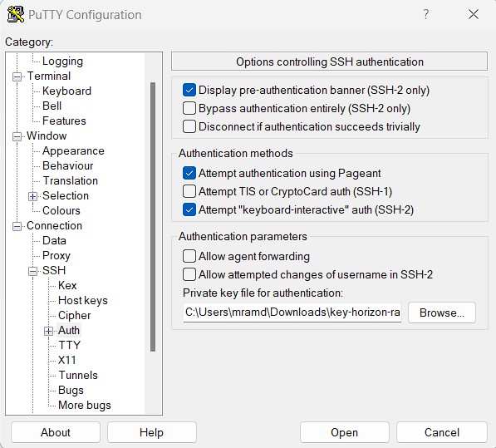Click the private key file path field

pos(292,313)
